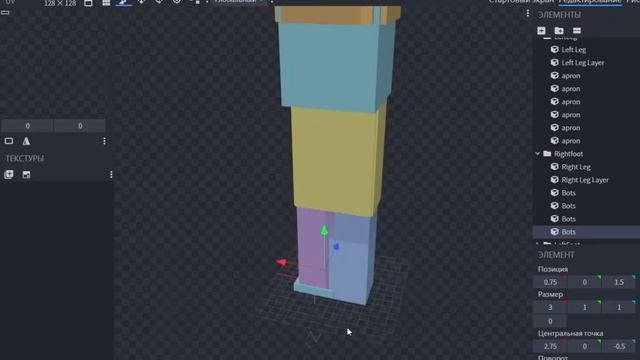640x360 pixels.
Task: Open the Textures toolbar three-dot menu
Action: [111, 175]
